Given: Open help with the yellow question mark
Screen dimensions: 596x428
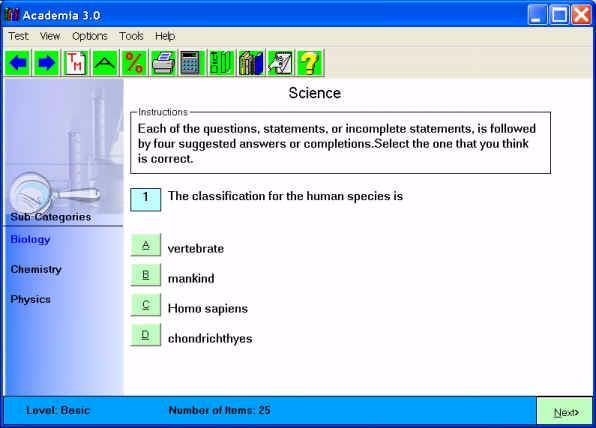Looking at the screenshot, I should click(x=309, y=63).
